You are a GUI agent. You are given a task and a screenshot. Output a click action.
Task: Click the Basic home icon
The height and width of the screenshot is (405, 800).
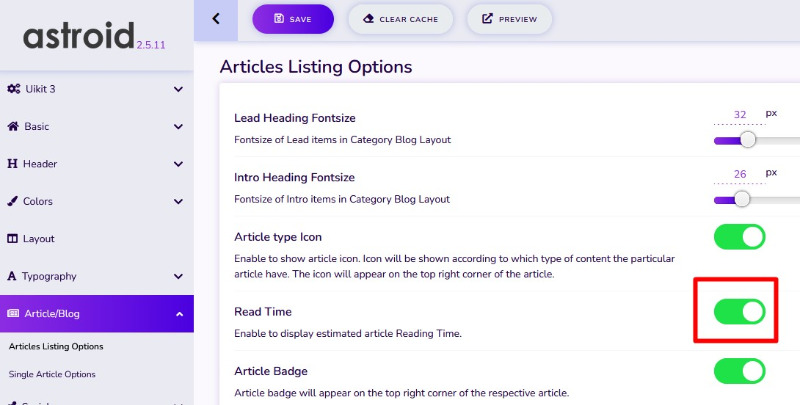pyautogui.click(x=13, y=126)
